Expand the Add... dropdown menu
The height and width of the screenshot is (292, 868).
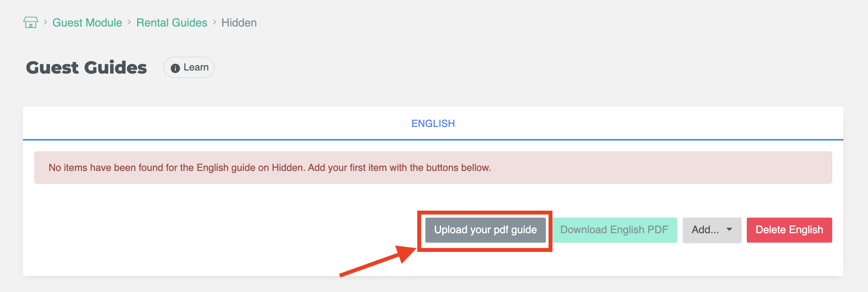712,230
